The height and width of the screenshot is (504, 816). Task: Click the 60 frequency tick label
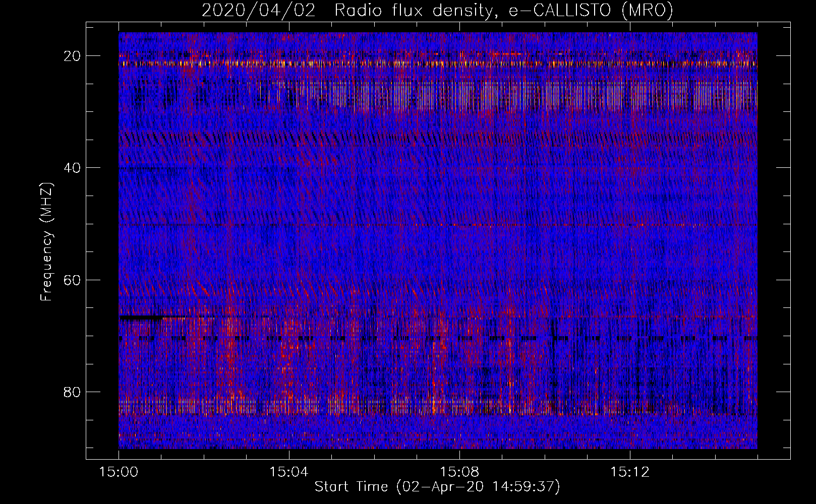[73, 280]
